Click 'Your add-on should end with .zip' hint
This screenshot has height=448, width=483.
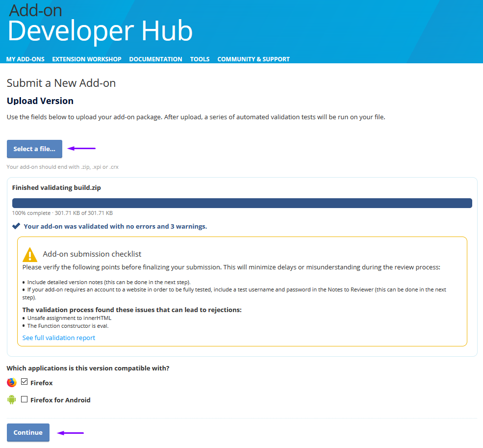[x=63, y=167]
